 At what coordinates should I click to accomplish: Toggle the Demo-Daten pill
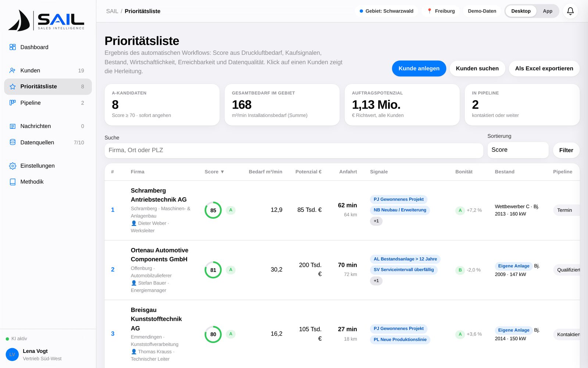(x=482, y=11)
